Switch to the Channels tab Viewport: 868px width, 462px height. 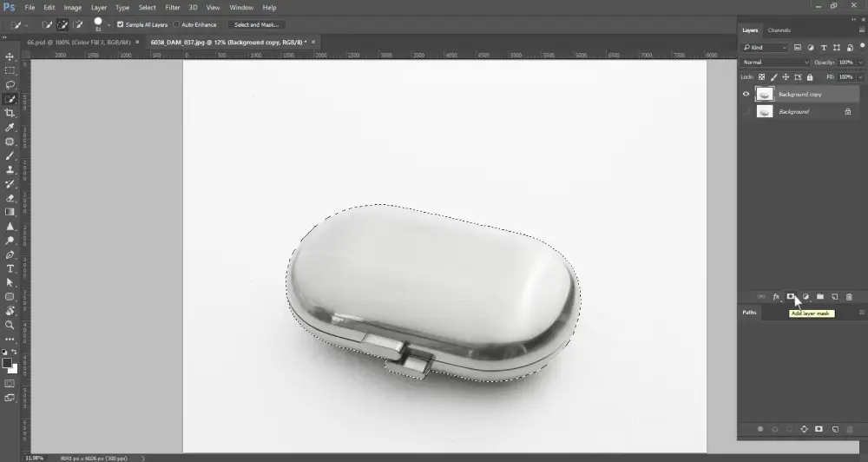click(779, 30)
